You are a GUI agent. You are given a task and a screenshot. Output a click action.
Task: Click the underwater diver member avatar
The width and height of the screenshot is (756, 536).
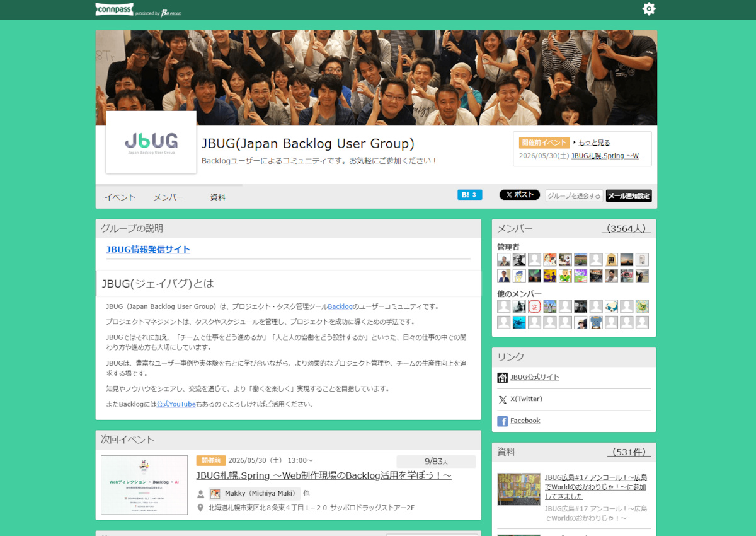[x=519, y=322]
